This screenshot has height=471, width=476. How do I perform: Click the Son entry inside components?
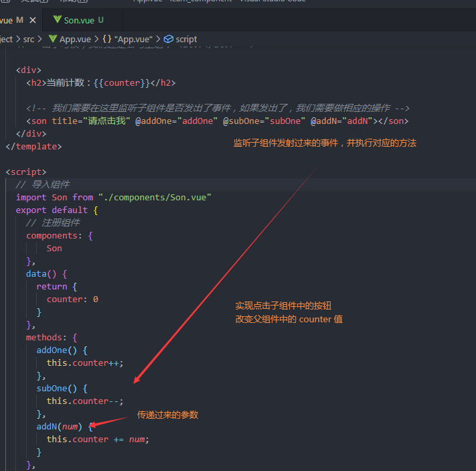54,249
